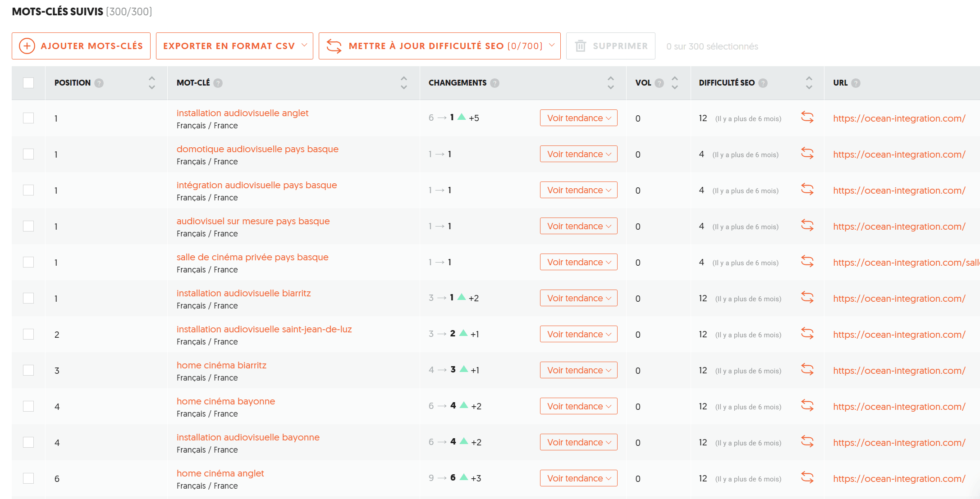Click help icon next to Changements header

[495, 83]
